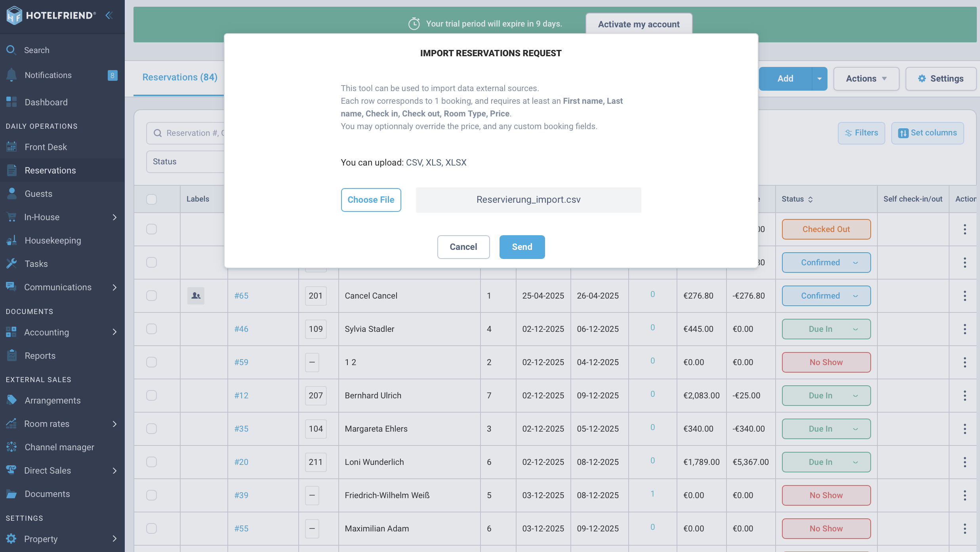Click the group label icon on reservation #65
The width and height of the screenshot is (980, 552).
(196, 295)
